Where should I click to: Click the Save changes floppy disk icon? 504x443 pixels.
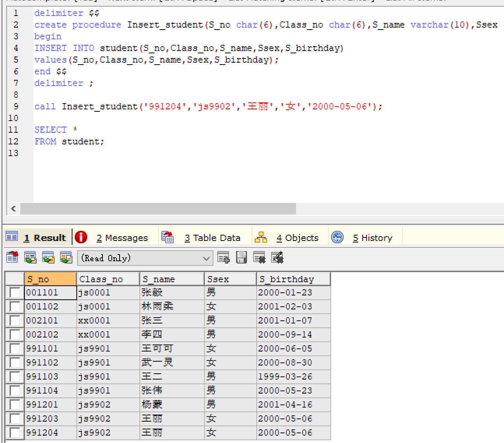(241, 257)
